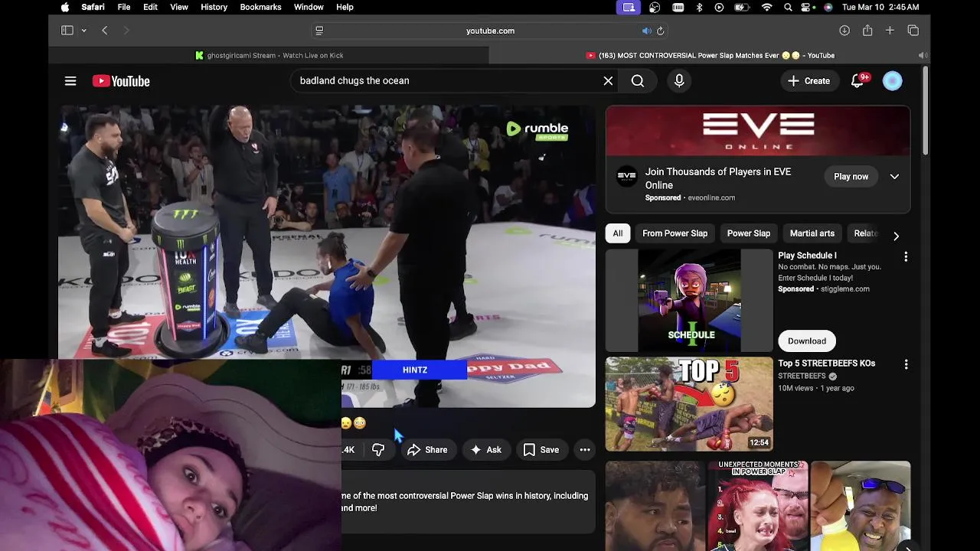
Task: Save video to playlist
Action: (541, 450)
